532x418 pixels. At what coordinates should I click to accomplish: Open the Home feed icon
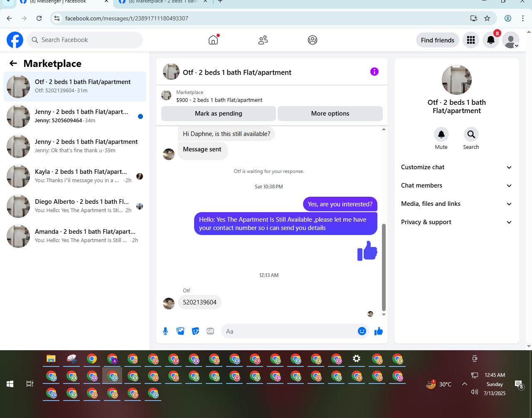coord(213,40)
